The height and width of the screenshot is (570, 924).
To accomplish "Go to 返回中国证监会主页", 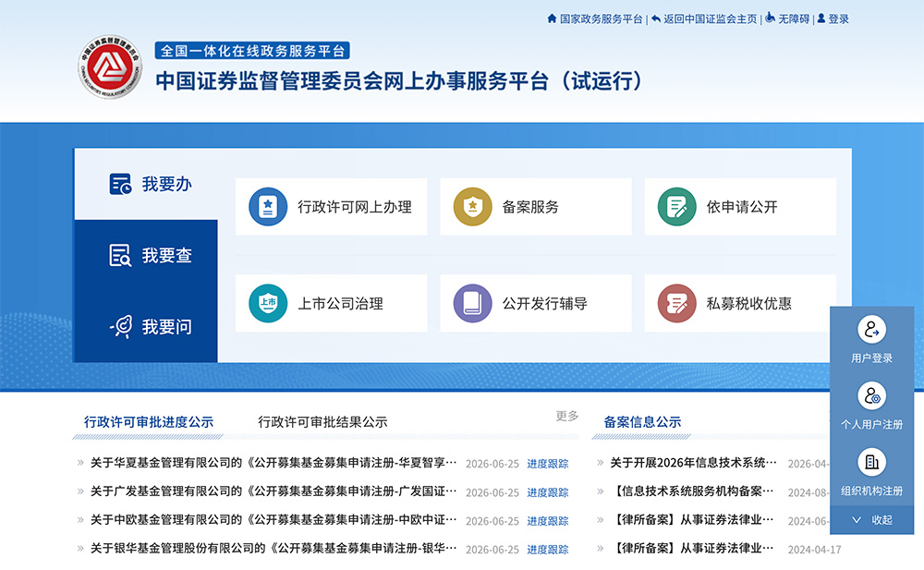I will pos(710,18).
